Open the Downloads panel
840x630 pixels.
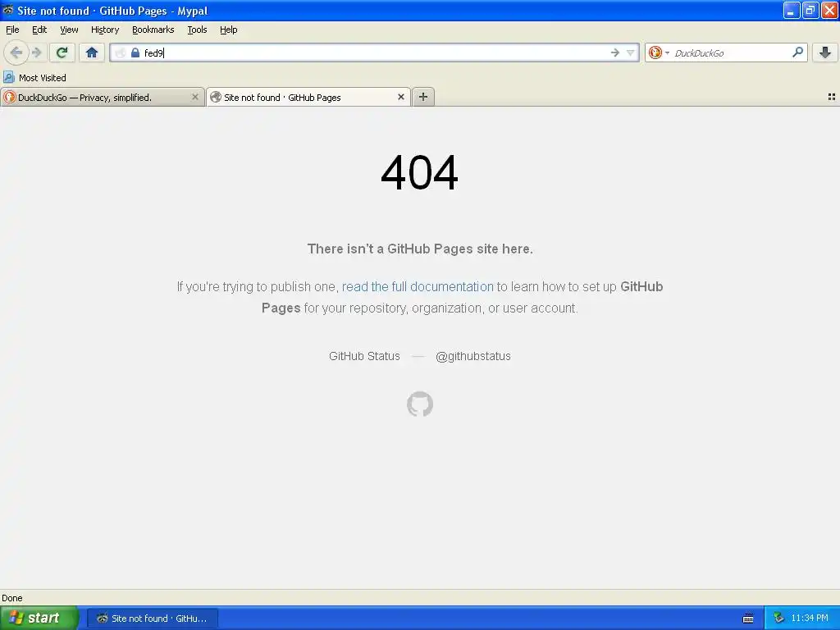click(x=825, y=52)
